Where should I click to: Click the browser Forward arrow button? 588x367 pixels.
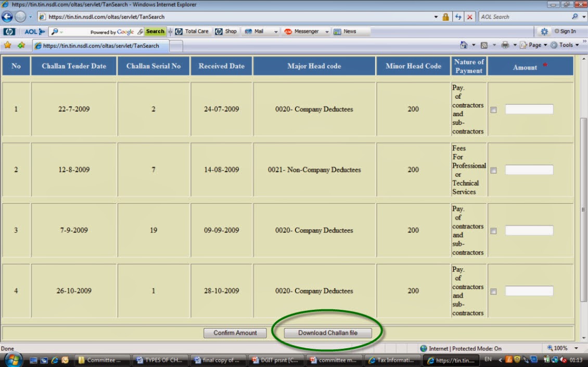pos(20,17)
